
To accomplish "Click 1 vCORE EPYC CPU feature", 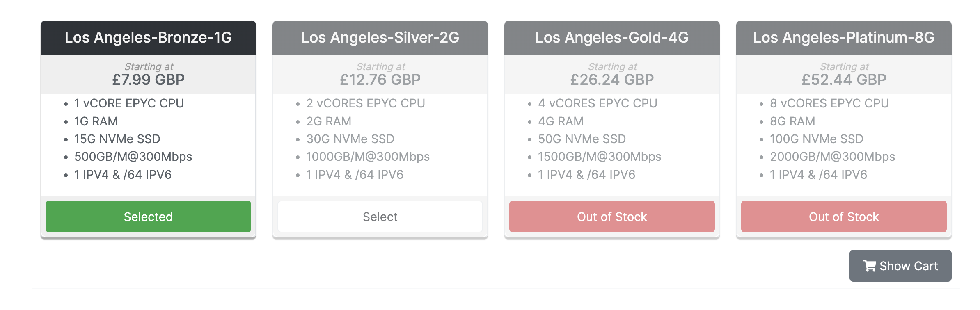I will 129,103.
